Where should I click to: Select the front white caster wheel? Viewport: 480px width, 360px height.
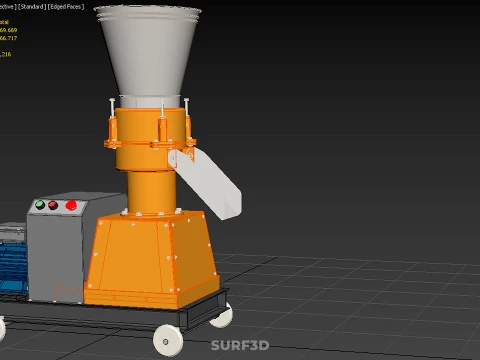pos(168,340)
